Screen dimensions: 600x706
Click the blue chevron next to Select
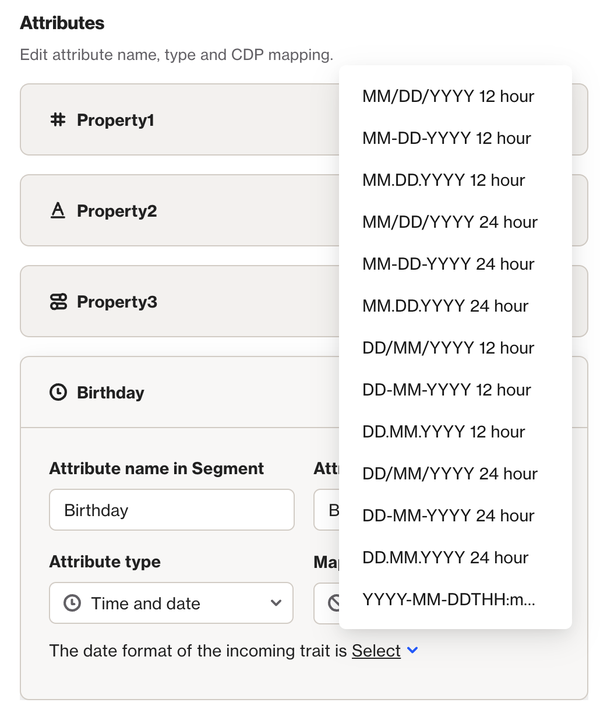(x=413, y=651)
